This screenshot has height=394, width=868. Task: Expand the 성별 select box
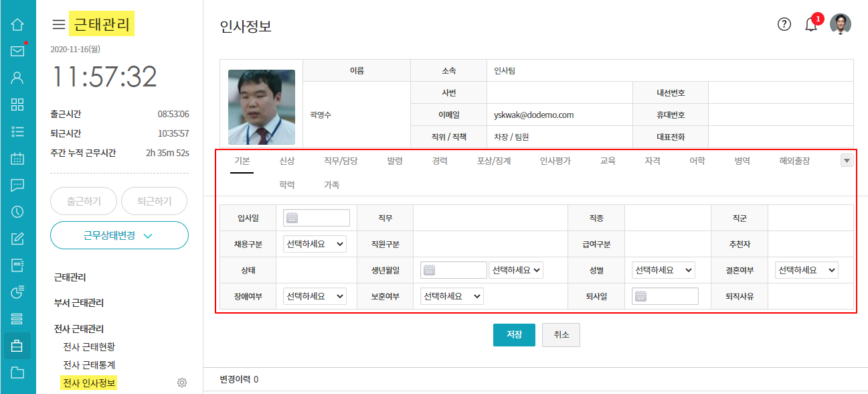[x=663, y=270]
